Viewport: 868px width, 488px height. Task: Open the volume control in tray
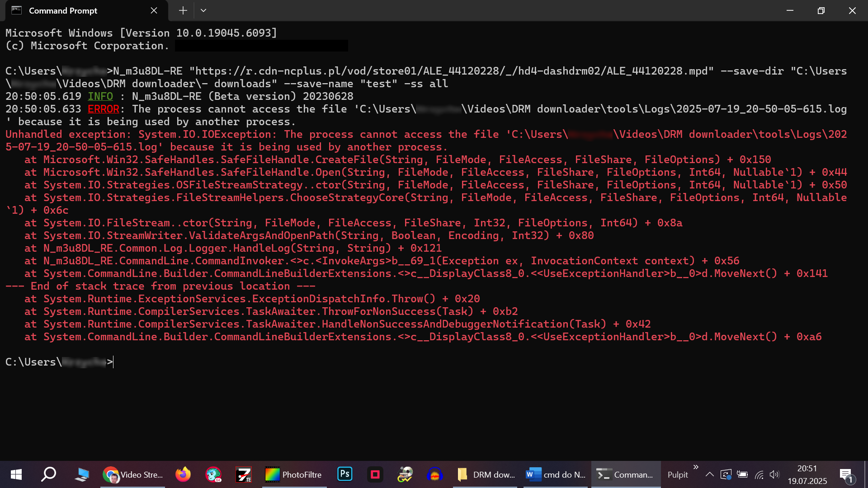774,474
